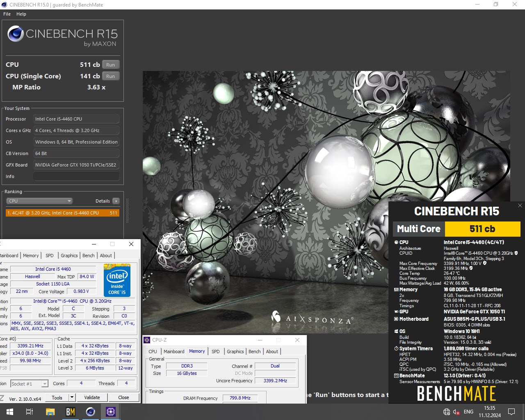The image size is (525, 420).
Task: Switch to CPU tab in CPU-Z Memory window
Action: point(153,352)
